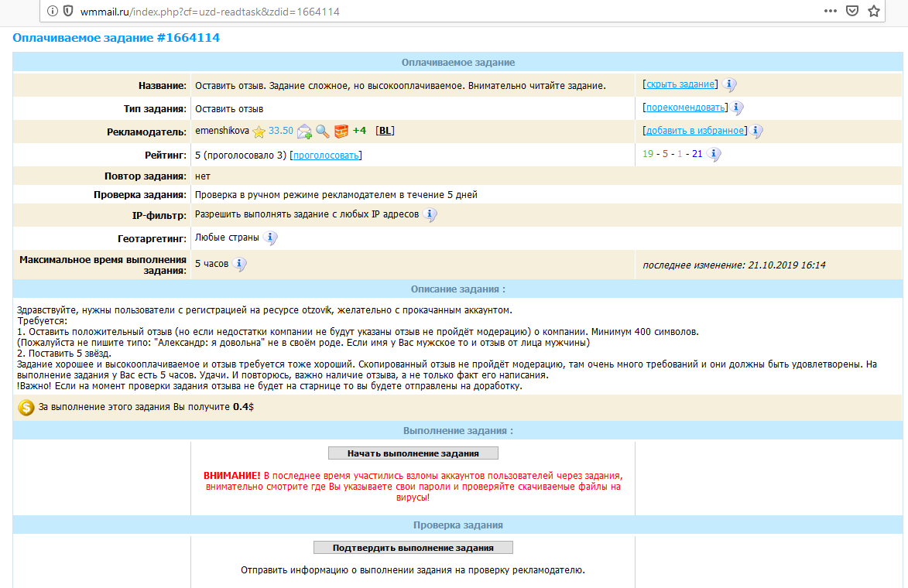This screenshot has height=588, width=908.
Task: Save page to Pocket icon
Action: 851,11
